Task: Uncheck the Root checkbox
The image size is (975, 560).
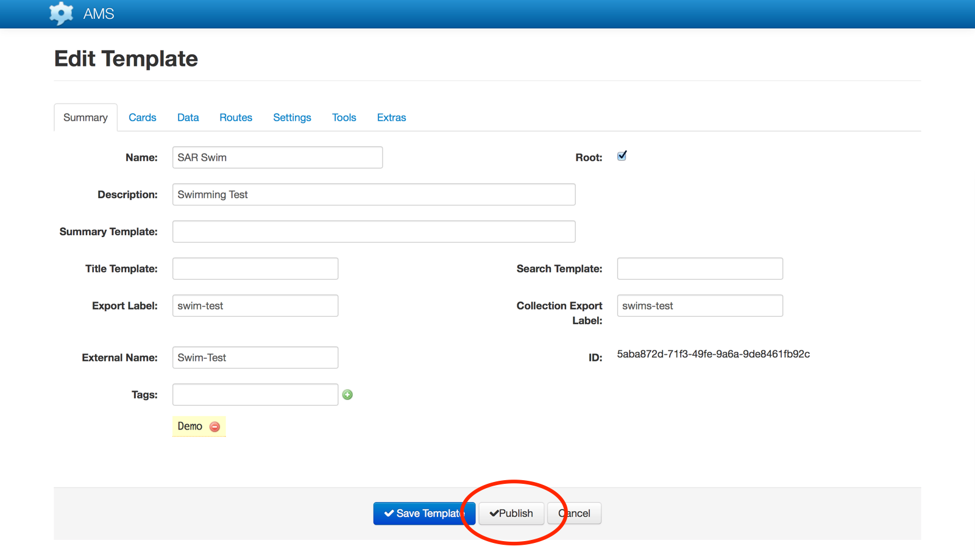Action: (622, 156)
